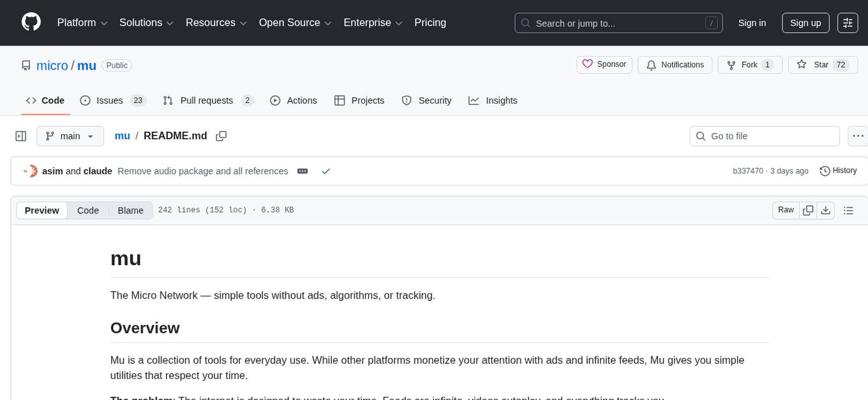Open the main branch dropdown
Image resolution: width=868 pixels, height=400 pixels.
70,136
